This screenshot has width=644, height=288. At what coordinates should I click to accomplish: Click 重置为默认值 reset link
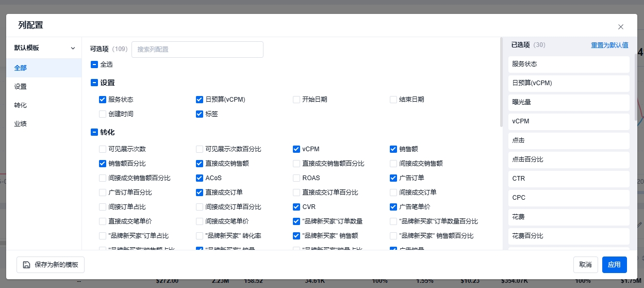(609, 45)
